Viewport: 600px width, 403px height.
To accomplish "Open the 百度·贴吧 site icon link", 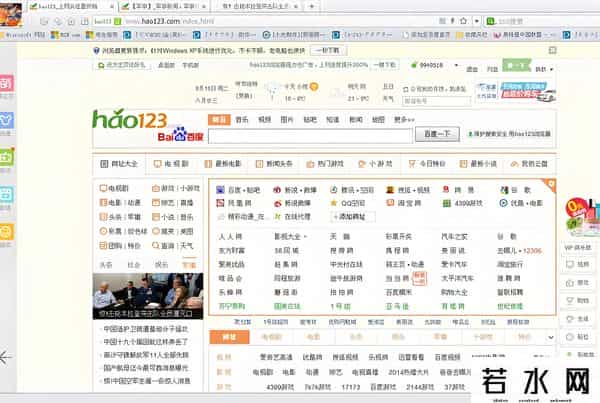I will pyautogui.click(x=238, y=189).
